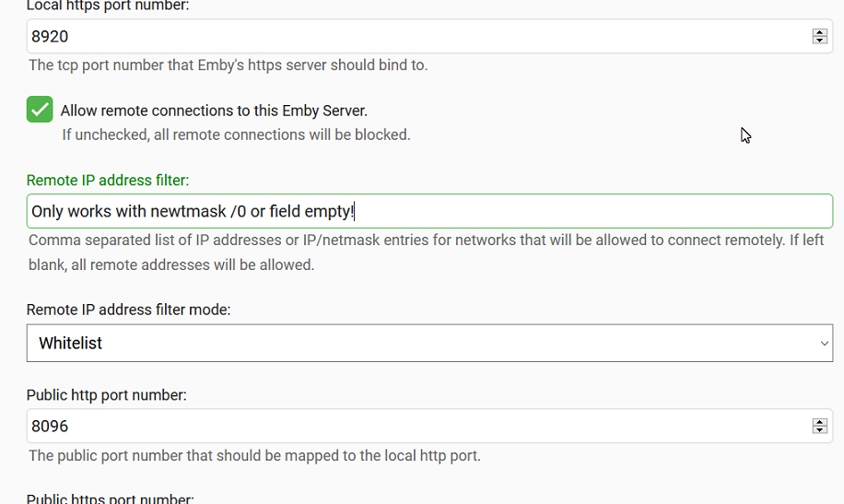The height and width of the screenshot is (504, 844).
Task: Click the chevron arrow on the Whitelist dropdown
Action: coord(824,343)
